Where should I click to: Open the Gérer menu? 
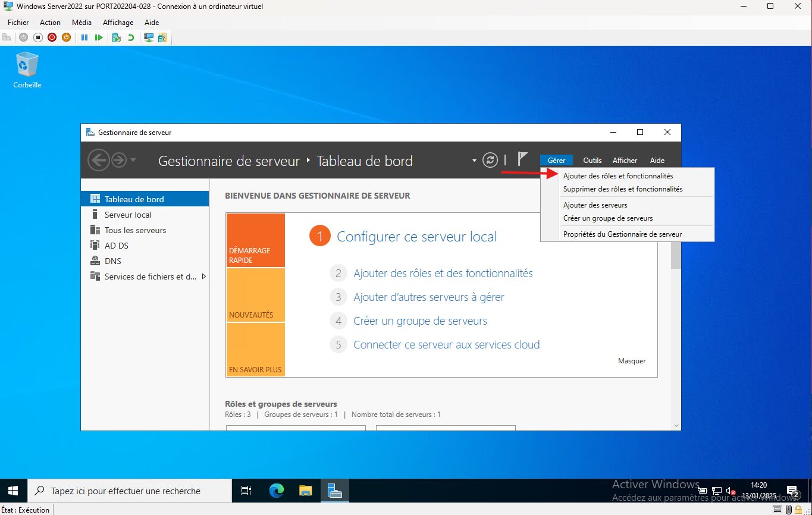(x=556, y=160)
